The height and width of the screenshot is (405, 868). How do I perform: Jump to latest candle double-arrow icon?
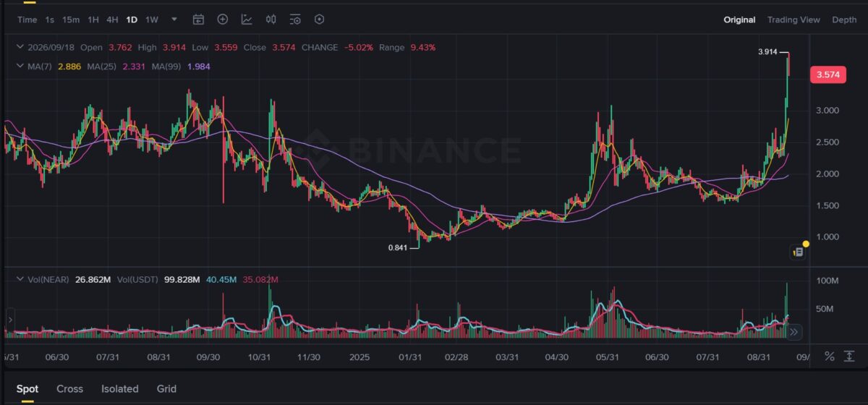point(793,332)
